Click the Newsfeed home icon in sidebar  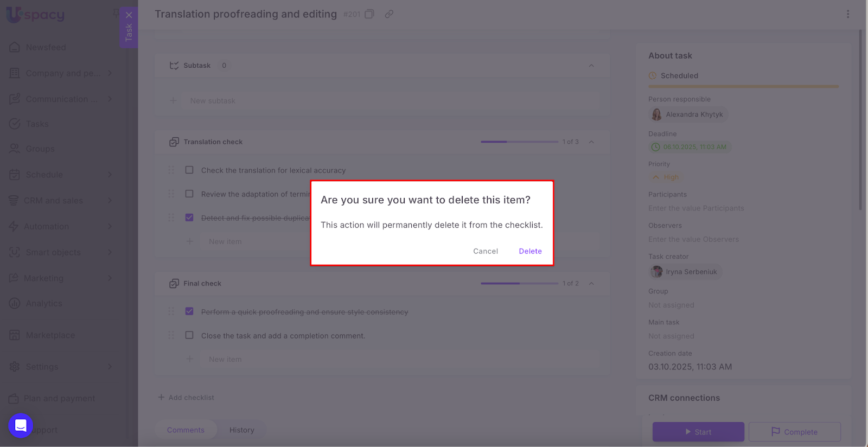pos(15,47)
